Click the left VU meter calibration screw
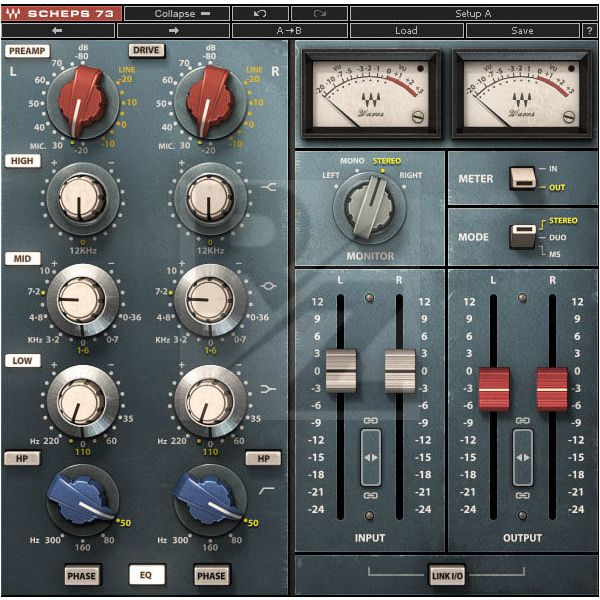Screen dimensions: 600x600 click(418, 116)
